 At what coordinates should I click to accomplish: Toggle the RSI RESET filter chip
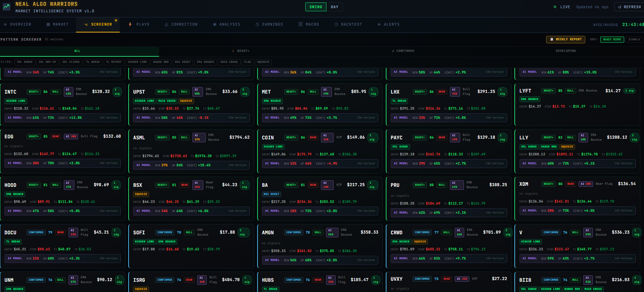coord(182,62)
